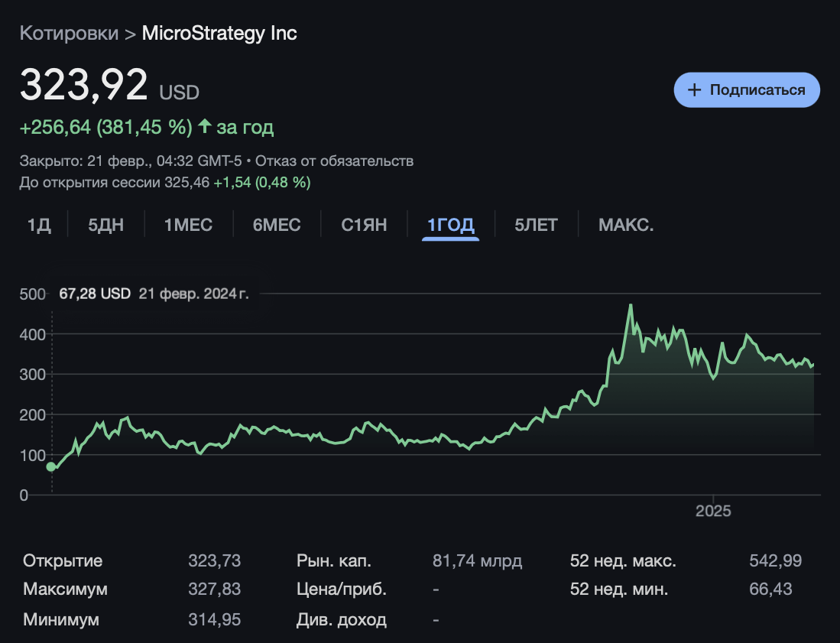The height and width of the screenshot is (643, 840).
Task: Click the Подписаться subscribe button
Action: [747, 90]
